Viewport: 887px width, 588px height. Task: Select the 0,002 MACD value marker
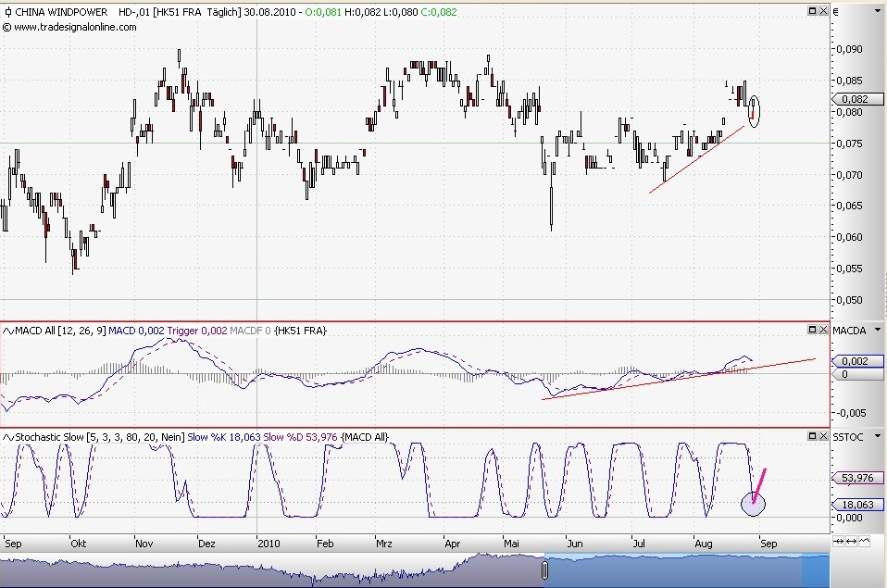(x=857, y=361)
